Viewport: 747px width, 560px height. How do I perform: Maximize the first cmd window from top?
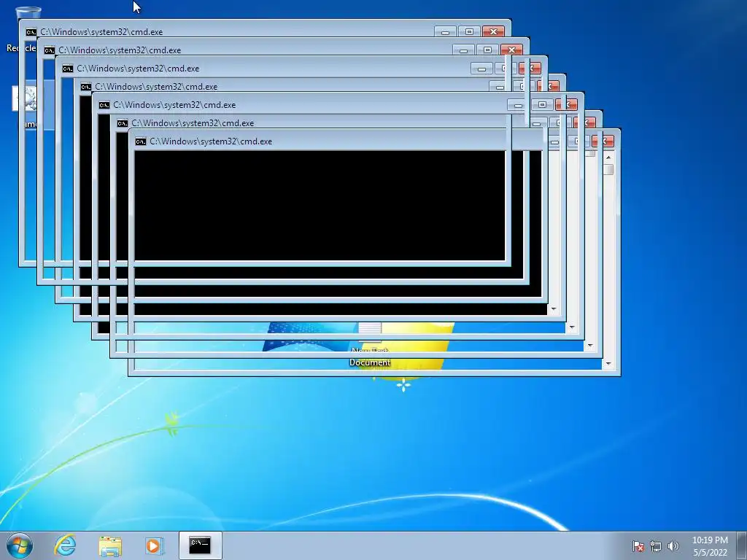click(469, 32)
